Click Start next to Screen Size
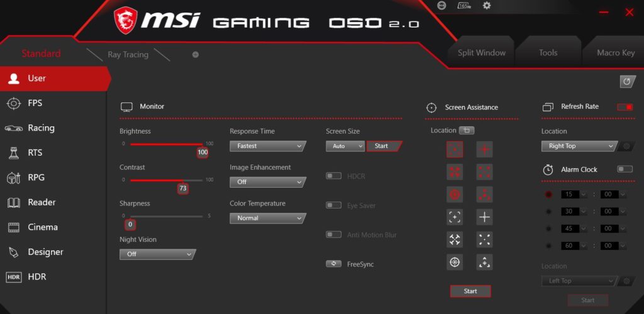This screenshot has height=314, width=644. [382, 146]
